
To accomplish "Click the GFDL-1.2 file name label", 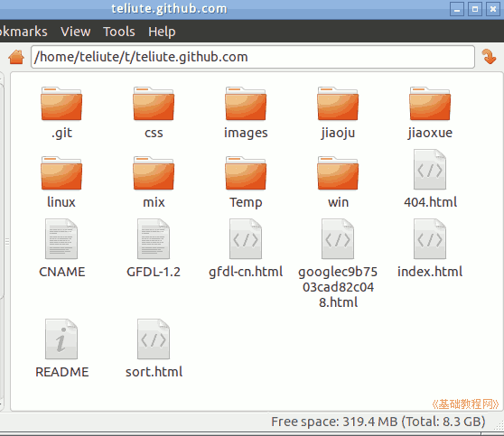I will pyautogui.click(x=154, y=272).
